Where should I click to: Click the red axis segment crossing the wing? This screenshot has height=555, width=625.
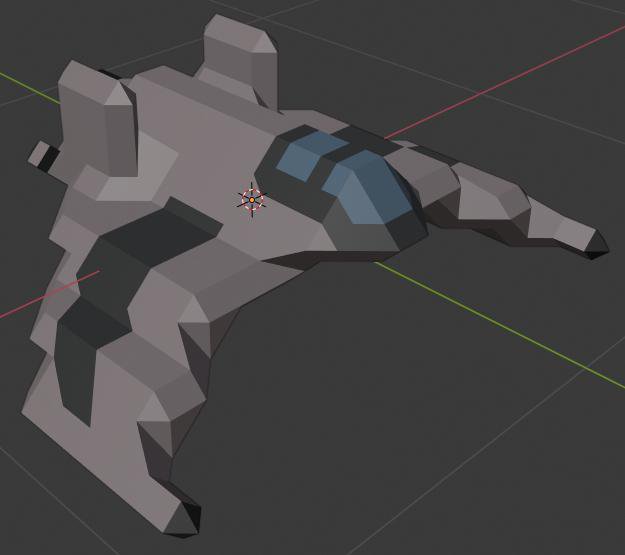[x=49, y=294]
